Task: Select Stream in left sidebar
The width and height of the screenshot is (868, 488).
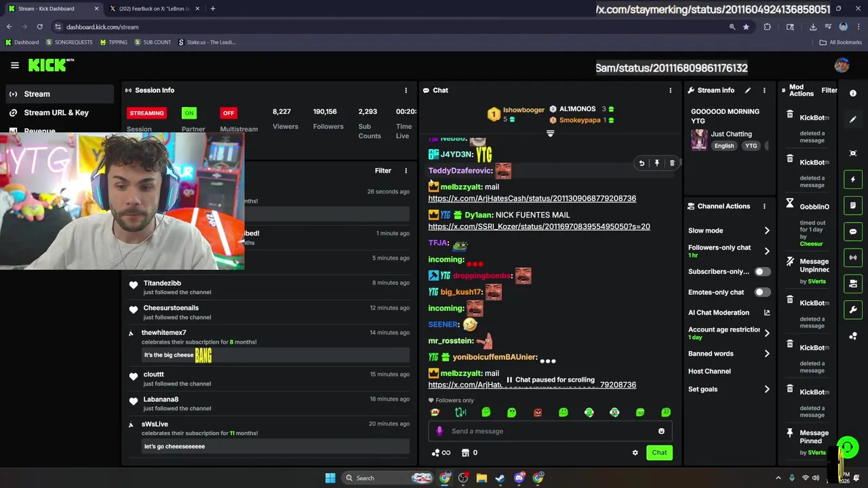Action: (x=60, y=94)
